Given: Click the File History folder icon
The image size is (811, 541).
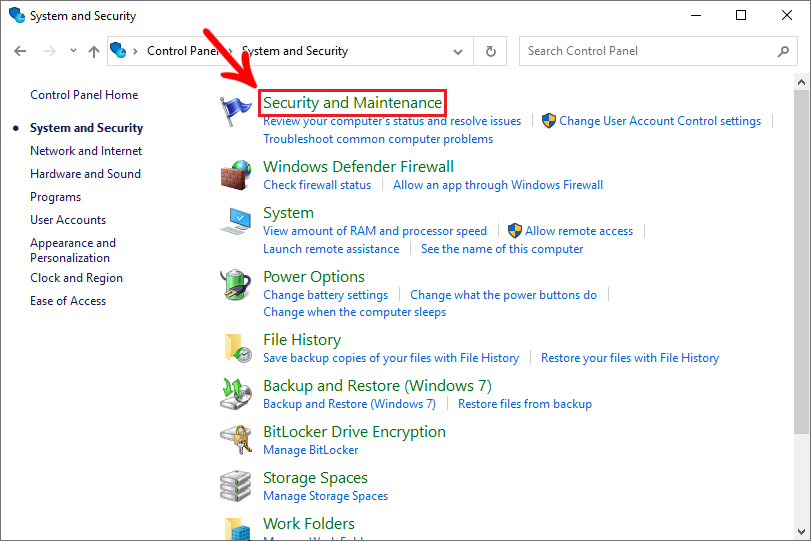Looking at the screenshot, I should [x=237, y=348].
